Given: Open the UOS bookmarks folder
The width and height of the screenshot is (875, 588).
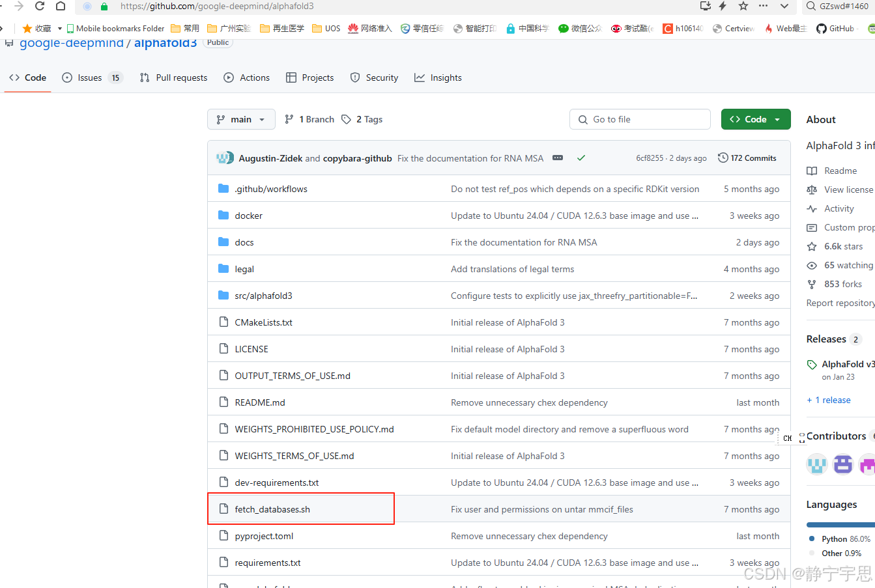Looking at the screenshot, I should (326, 29).
